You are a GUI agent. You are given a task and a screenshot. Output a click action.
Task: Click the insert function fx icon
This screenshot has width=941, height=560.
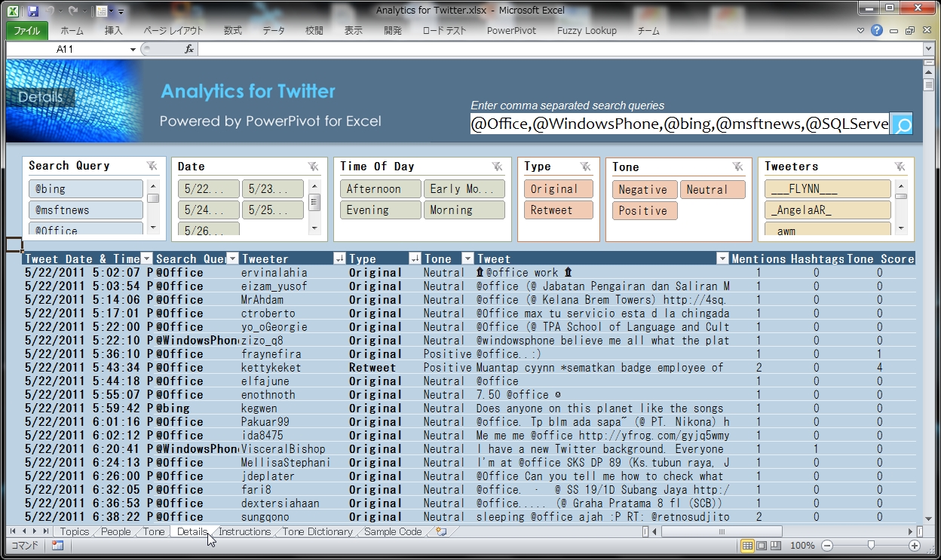click(189, 49)
